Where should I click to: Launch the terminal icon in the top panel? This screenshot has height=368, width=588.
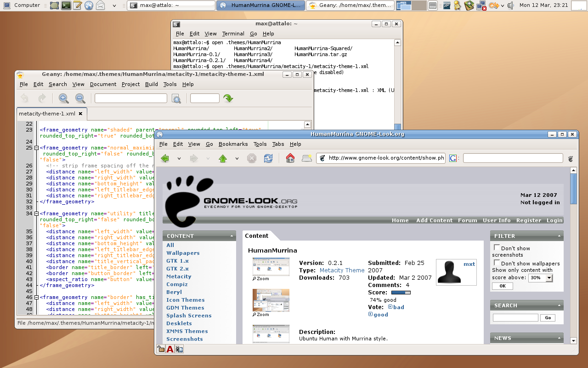(67, 6)
